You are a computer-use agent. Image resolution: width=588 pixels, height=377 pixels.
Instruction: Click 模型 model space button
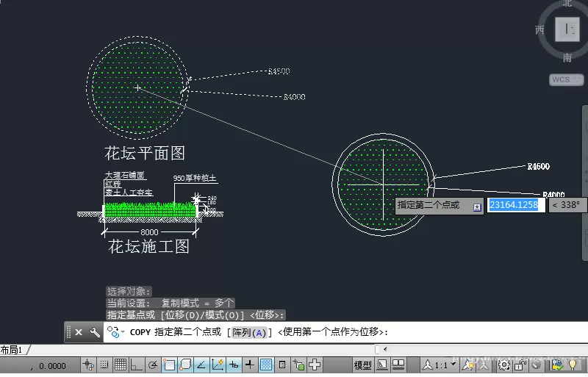(x=362, y=365)
